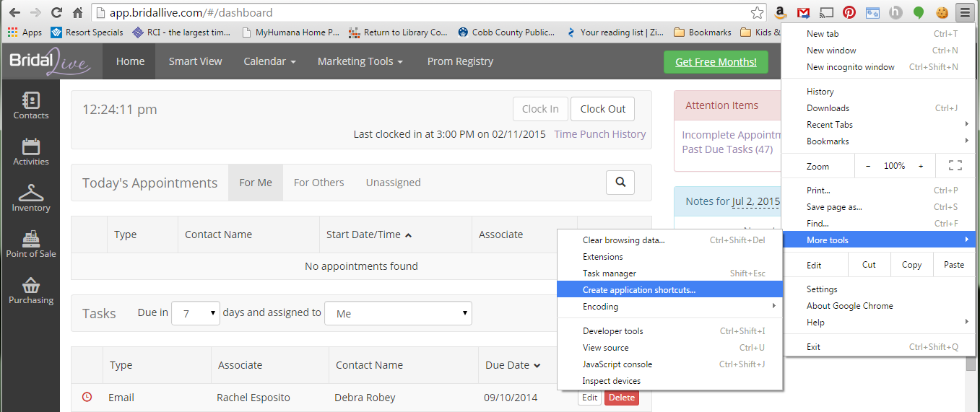Open the assigned to Me dropdown
The width and height of the screenshot is (980, 412).
[398, 313]
